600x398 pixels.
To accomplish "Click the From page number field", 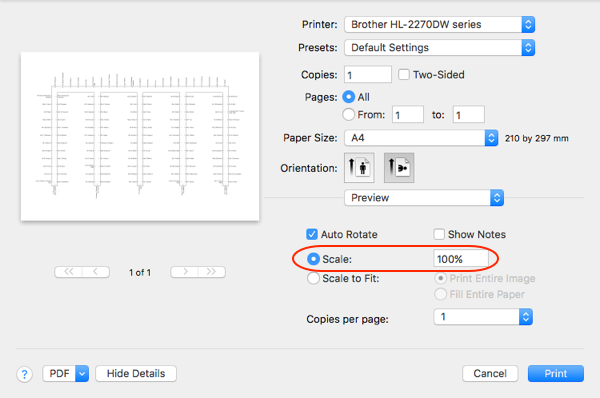I will pos(408,114).
